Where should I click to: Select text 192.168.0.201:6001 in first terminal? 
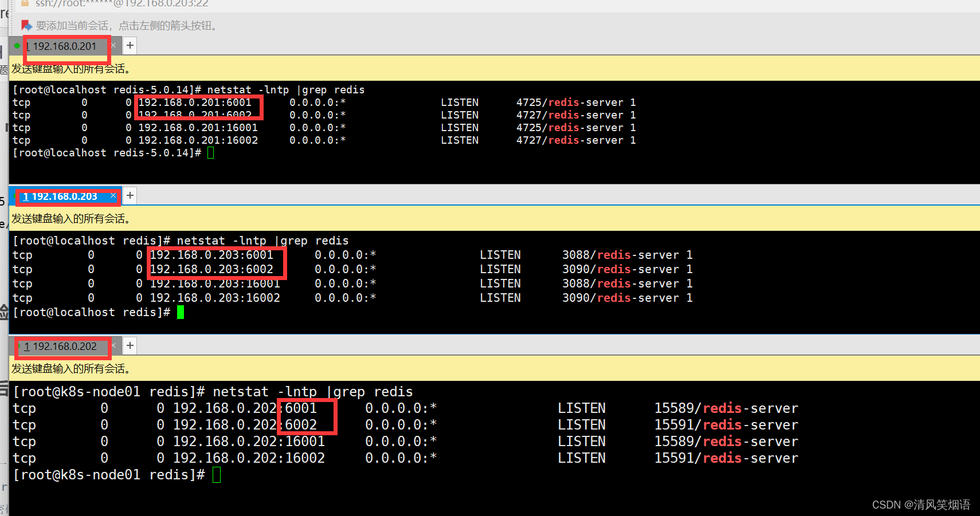pyautogui.click(x=195, y=103)
